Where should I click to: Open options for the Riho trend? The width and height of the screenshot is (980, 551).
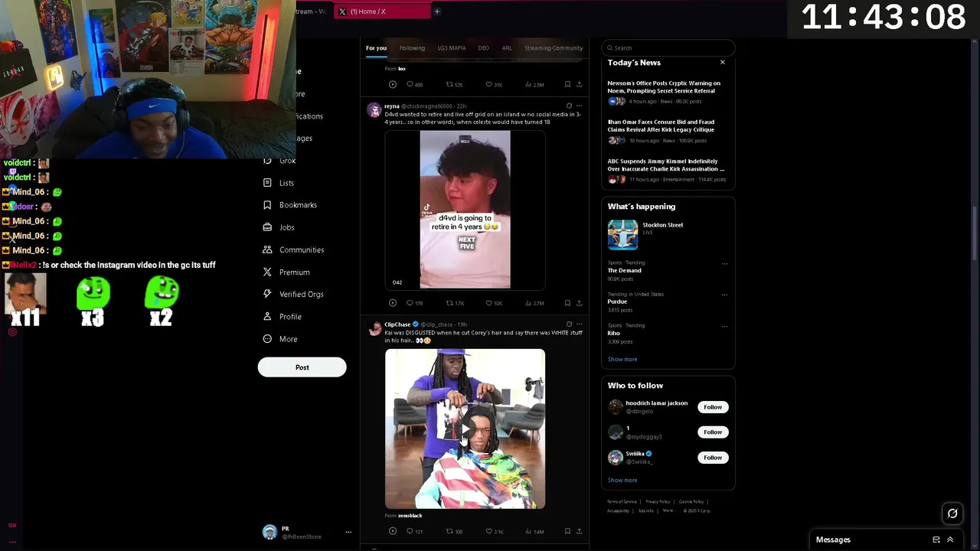724,327
